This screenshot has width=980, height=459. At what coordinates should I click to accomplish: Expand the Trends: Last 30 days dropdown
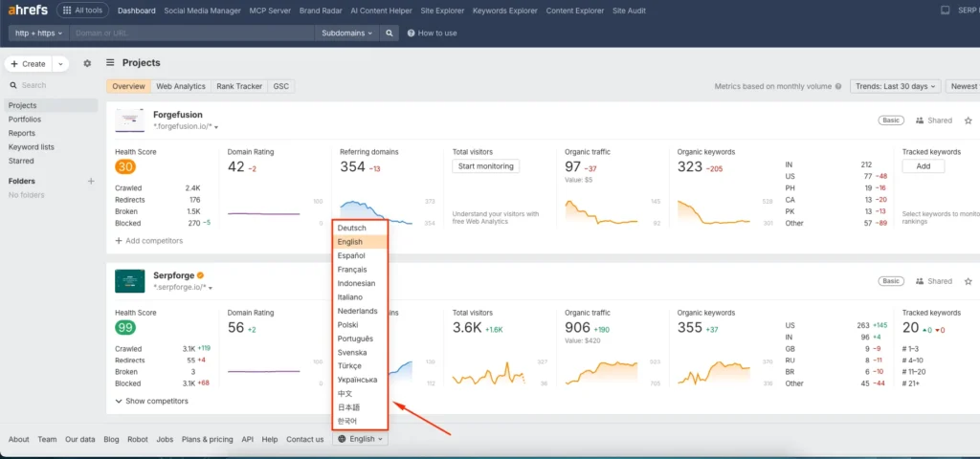tap(895, 86)
